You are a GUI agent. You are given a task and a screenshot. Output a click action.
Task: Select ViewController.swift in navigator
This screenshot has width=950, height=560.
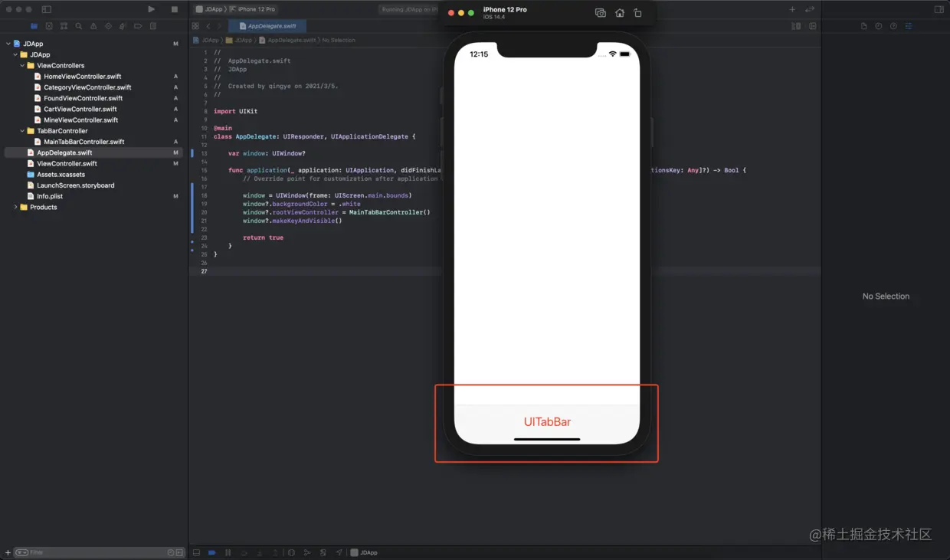tap(67, 163)
